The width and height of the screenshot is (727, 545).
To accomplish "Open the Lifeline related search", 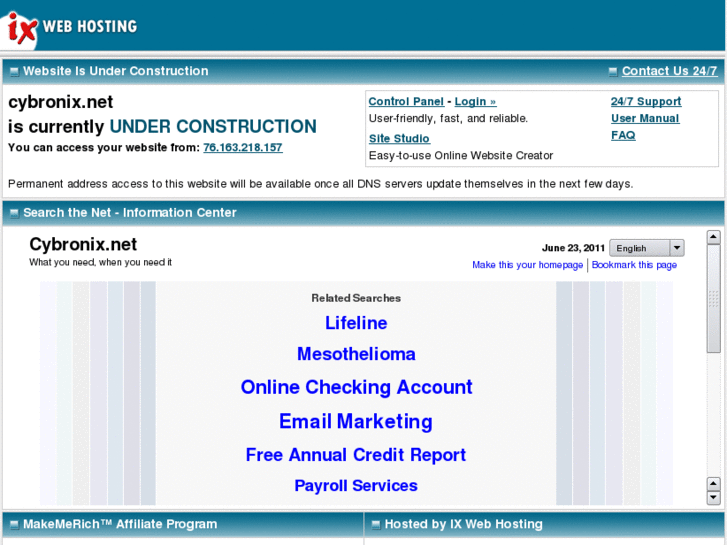I will click(356, 323).
